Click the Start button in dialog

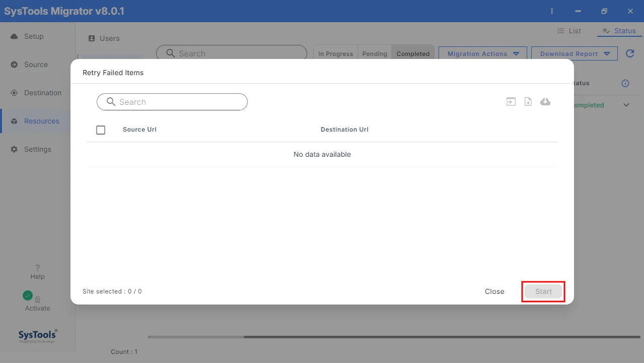coord(543,291)
